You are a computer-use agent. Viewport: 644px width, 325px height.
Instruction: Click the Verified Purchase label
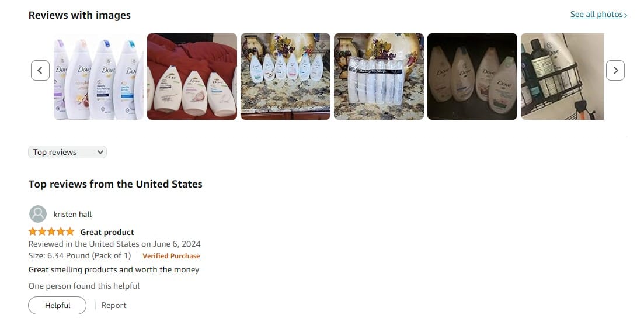point(171,256)
